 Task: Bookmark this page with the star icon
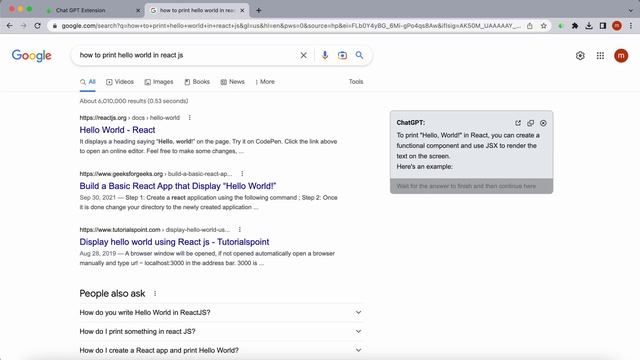(x=544, y=26)
